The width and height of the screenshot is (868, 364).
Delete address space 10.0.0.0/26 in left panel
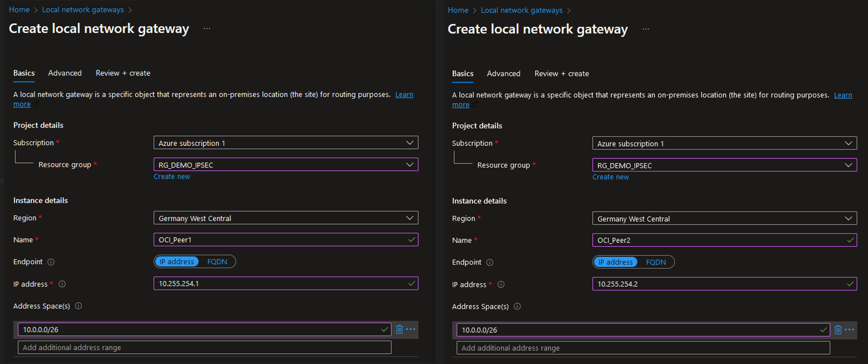click(x=399, y=329)
